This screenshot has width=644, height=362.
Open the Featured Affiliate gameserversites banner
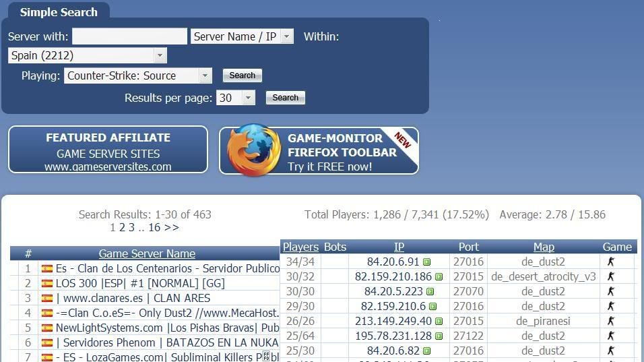pos(108,150)
